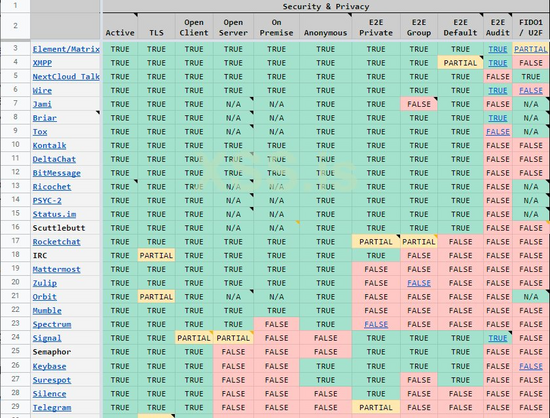Click the E2E Audit column header
The height and width of the screenshot is (418, 550).
pos(497,27)
